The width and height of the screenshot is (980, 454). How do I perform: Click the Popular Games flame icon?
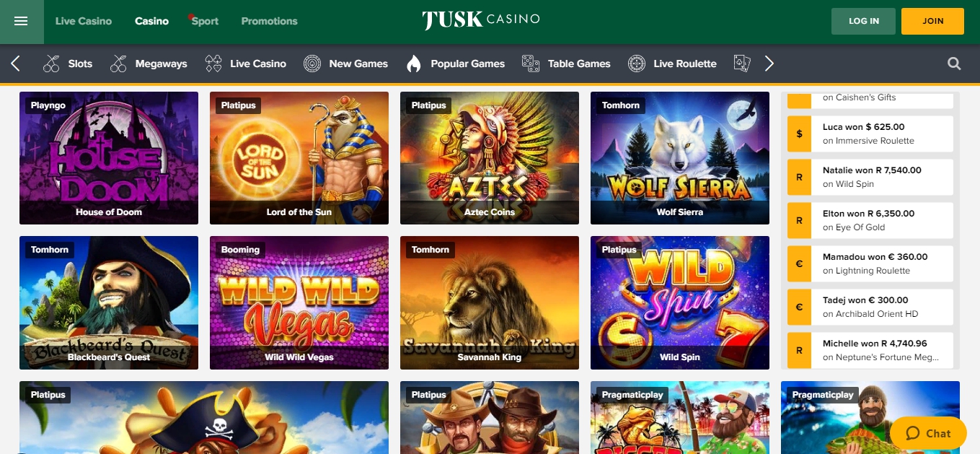pyautogui.click(x=414, y=64)
